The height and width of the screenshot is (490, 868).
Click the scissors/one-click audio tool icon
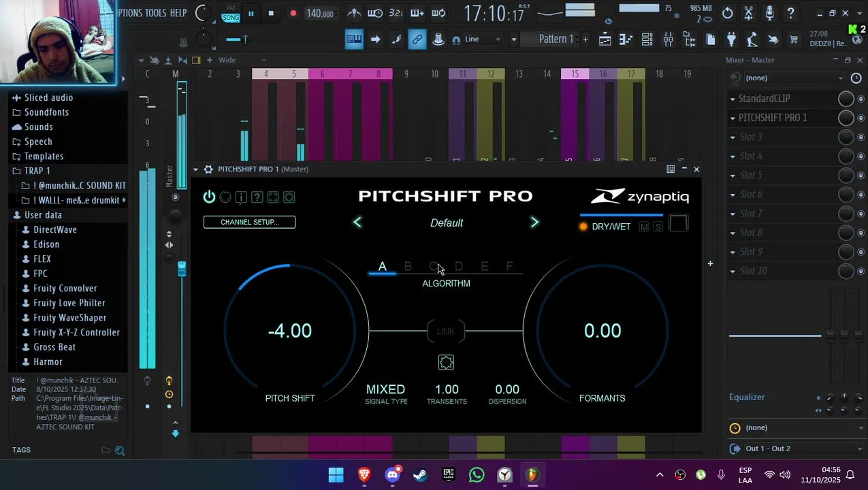click(x=748, y=13)
